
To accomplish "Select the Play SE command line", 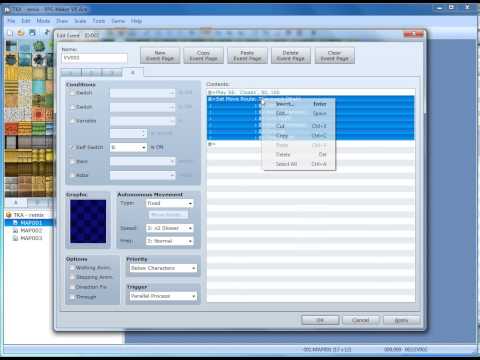I will 311,92.
